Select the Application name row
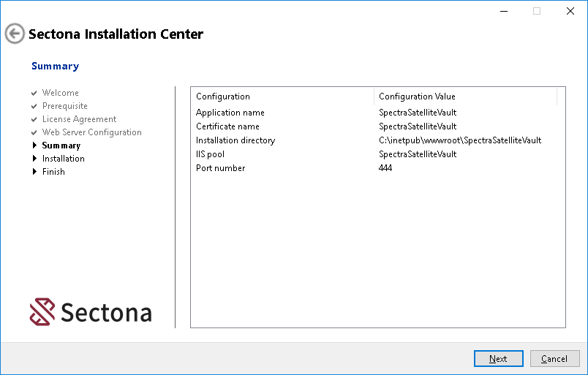588x375 pixels. (230, 113)
